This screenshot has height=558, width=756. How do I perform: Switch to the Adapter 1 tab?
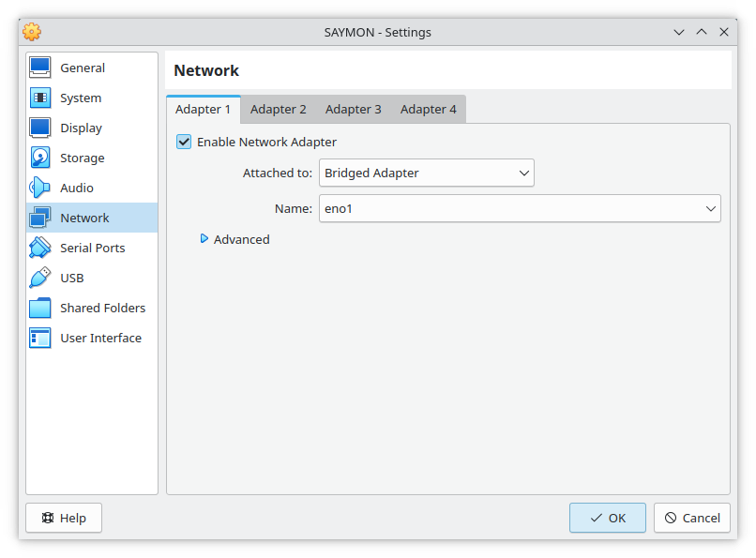[203, 110]
